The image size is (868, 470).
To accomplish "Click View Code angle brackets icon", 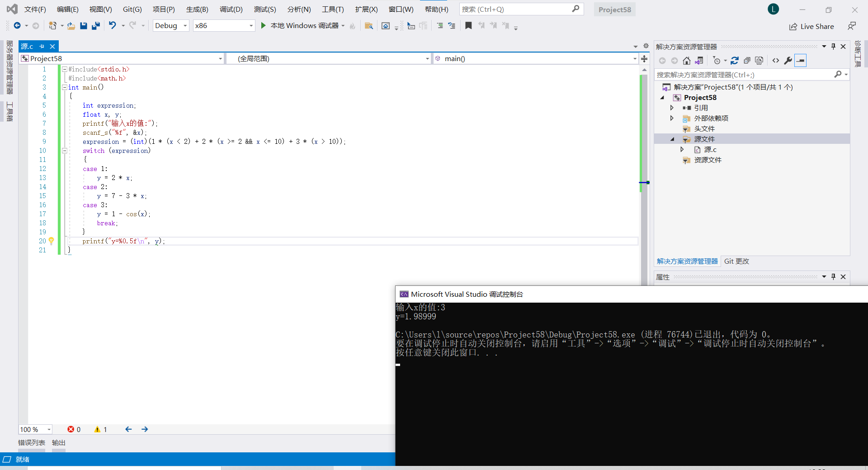I will coord(776,61).
